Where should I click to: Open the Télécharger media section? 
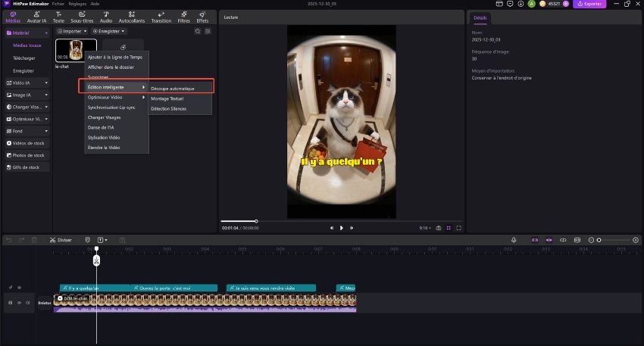(23, 58)
